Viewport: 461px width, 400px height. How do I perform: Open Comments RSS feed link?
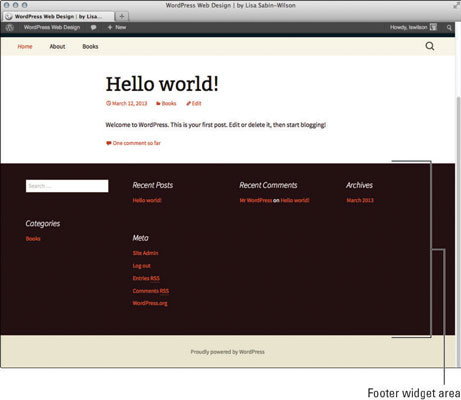click(x=151, y=291)
